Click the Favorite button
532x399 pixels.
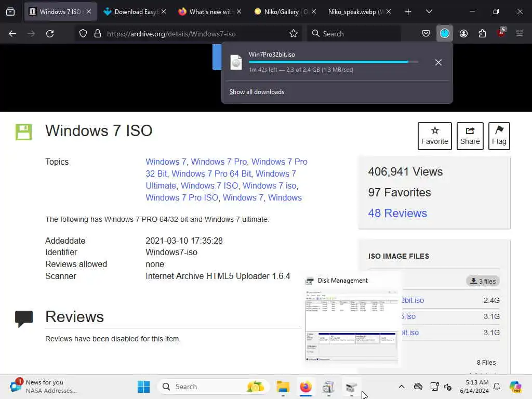[x=435, y=136]
